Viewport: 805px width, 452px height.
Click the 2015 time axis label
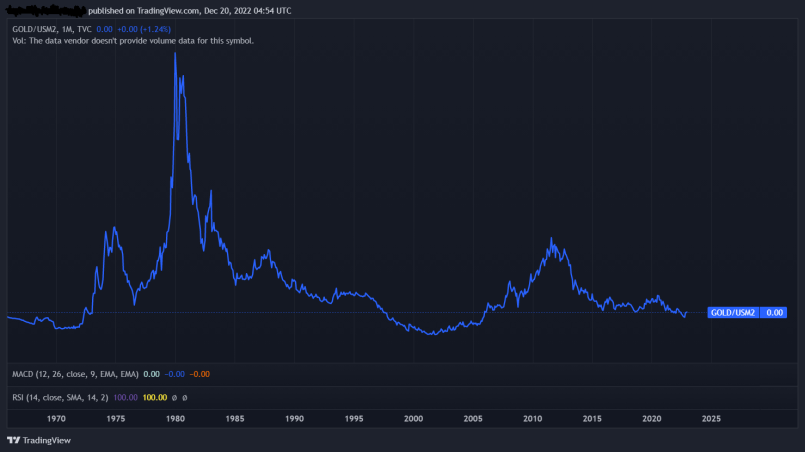pyautogui.click(x=592, y=419)
